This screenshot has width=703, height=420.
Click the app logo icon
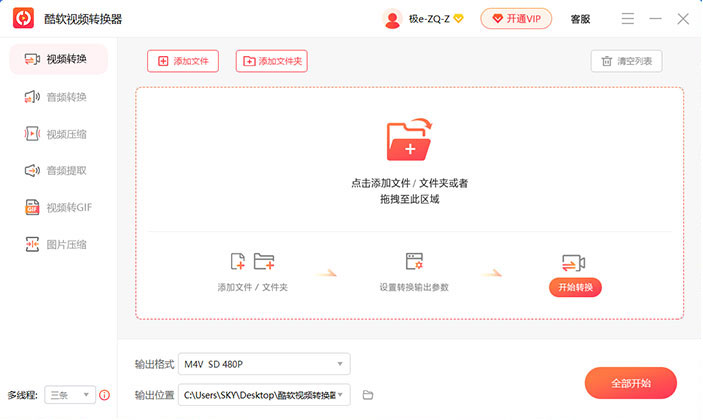coord(23,18)
